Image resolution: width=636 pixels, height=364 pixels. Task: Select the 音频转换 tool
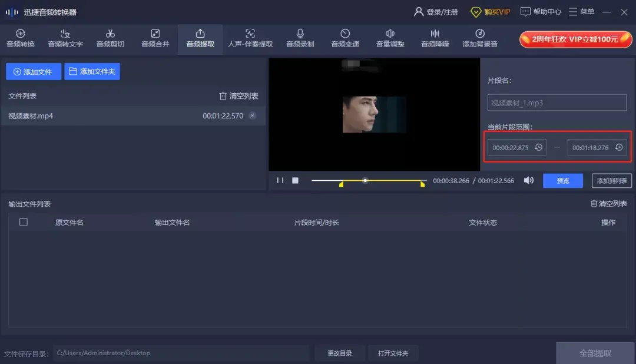21,39
